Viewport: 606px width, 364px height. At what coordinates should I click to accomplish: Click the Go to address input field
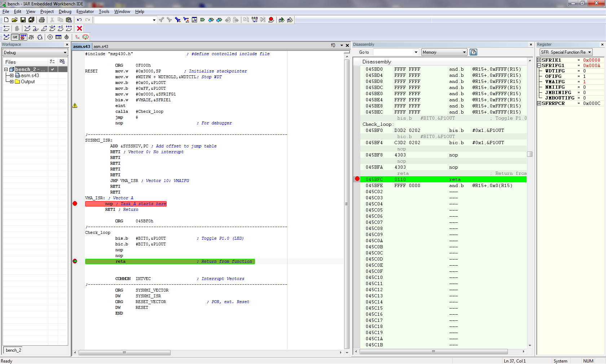point(393,52)
